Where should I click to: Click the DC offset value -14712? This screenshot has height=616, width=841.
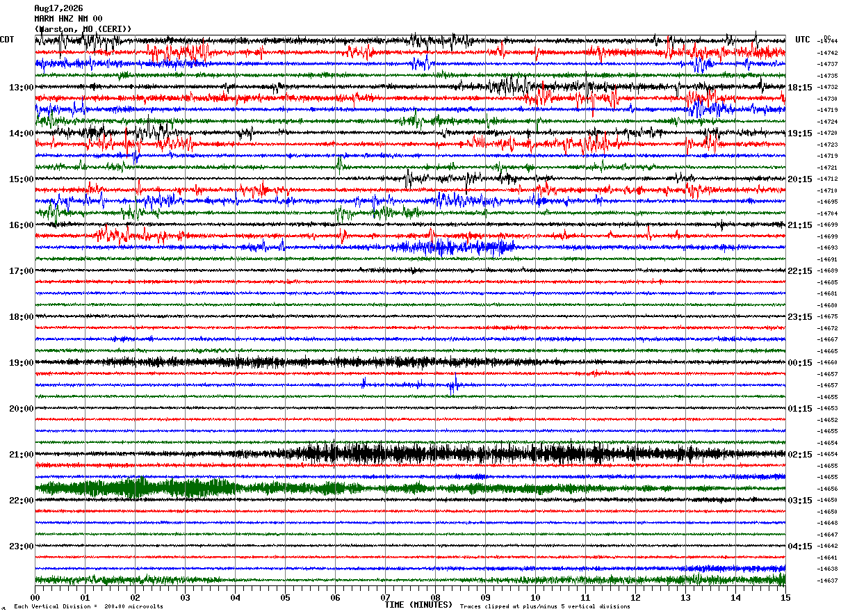click(x=827, y=179)
